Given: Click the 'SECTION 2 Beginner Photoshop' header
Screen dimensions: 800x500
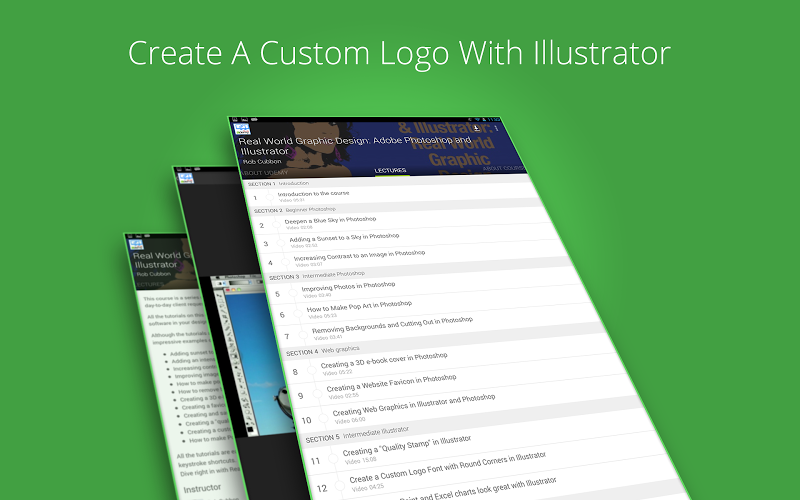Looking at the screenshot, I should pyautogui.click(x=295, y=210).
